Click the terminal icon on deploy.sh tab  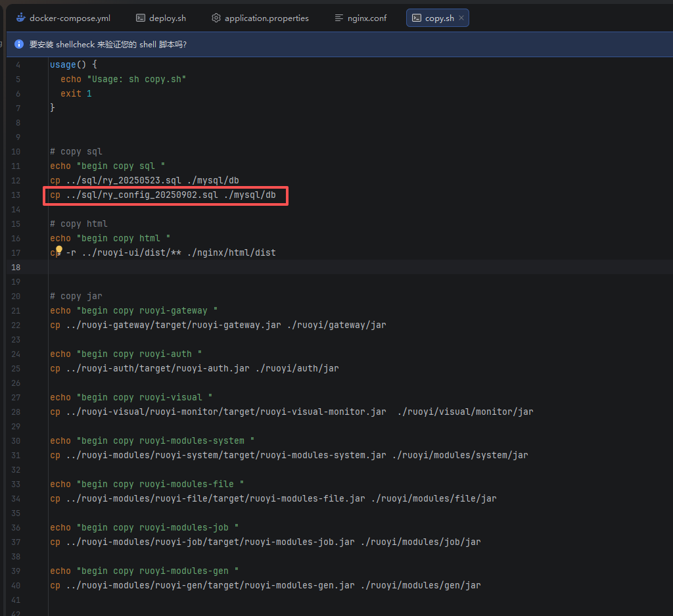click(x=141, y=18)
